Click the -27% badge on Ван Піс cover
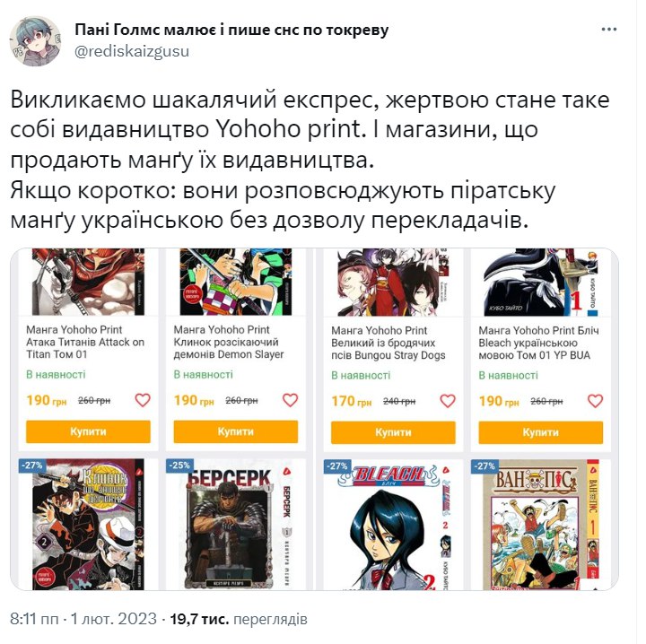Screen dimensions: 646x644 pos(484,466)
